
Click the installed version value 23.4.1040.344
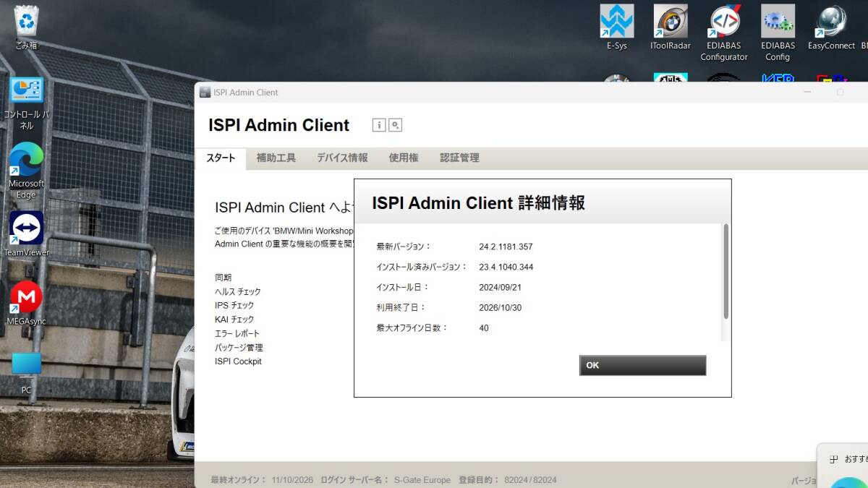pyautogui.click(x=506, y=267)
